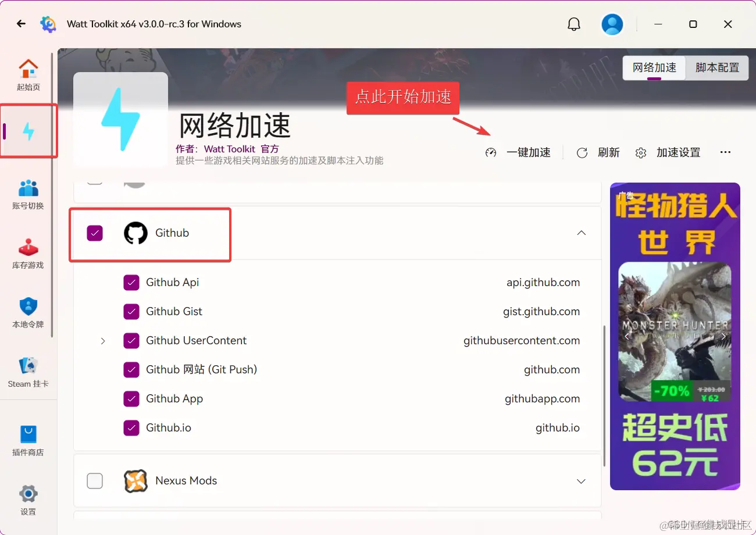Disable the Github Api checkbox
The height and width of the screenshot is (535, 756).
(x=131, y=282)
